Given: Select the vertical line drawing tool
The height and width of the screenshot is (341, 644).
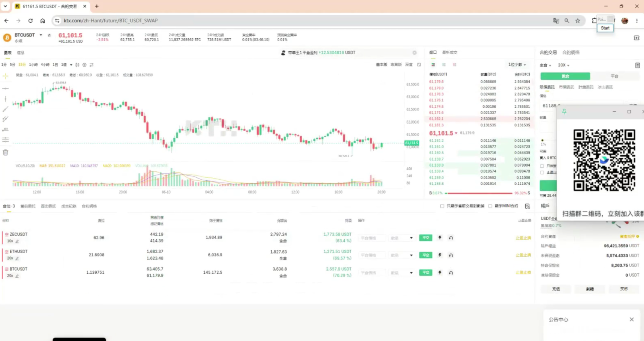Looking at the screenshot, I should (x=5, y=99).
